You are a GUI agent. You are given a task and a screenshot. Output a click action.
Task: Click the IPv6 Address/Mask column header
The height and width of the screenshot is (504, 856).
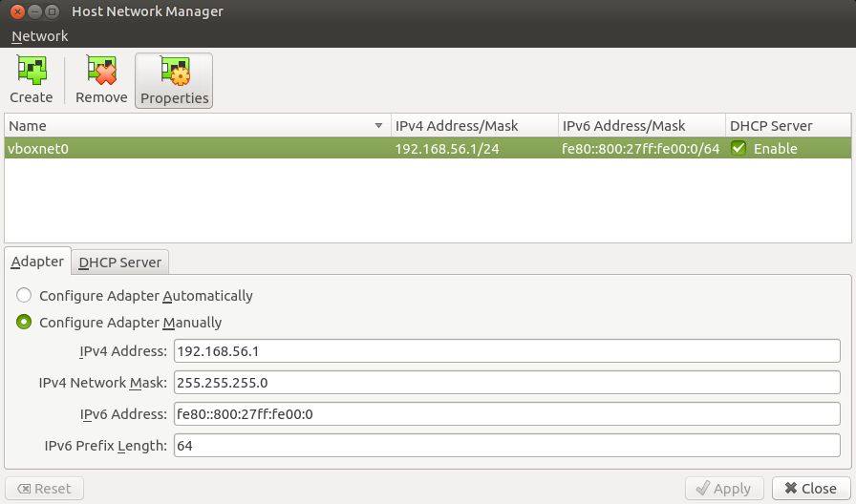point(641,125)
